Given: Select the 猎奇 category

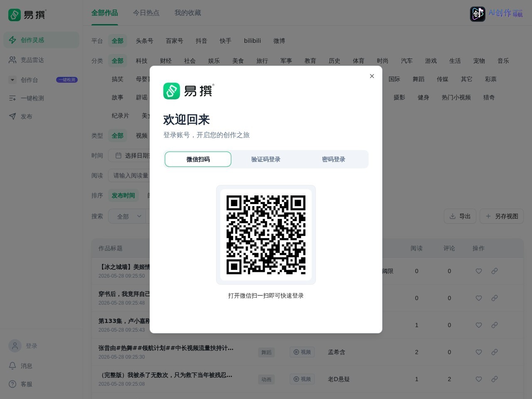Looking at the screenshot, I should point(489,97).
